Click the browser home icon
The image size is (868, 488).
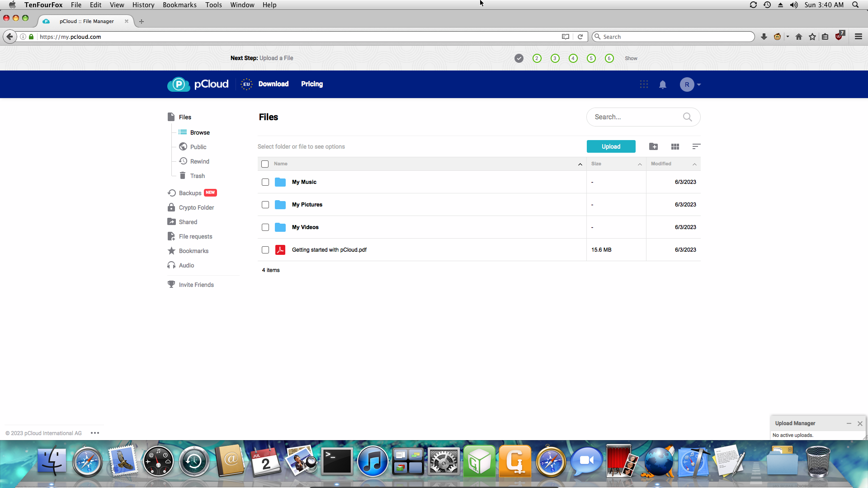pos(799,37)
